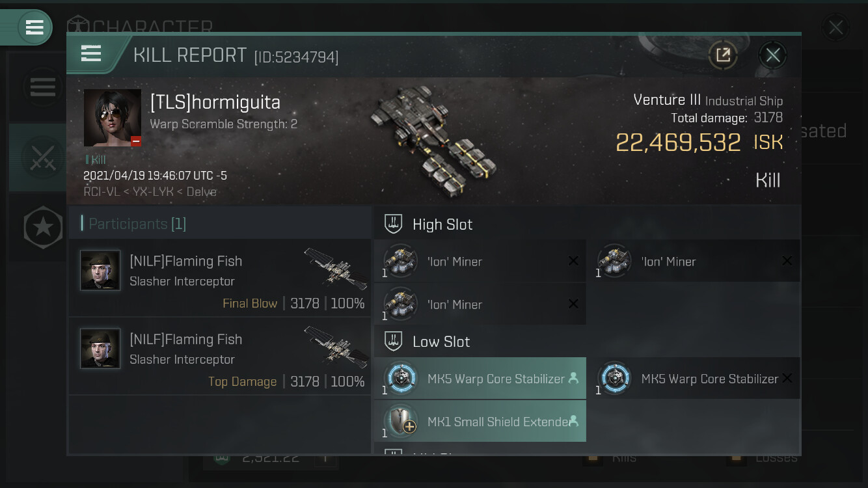Click Flaming Fish Final Blow participant row
This screenshot has height=488, width=868.
coord(220,278)
